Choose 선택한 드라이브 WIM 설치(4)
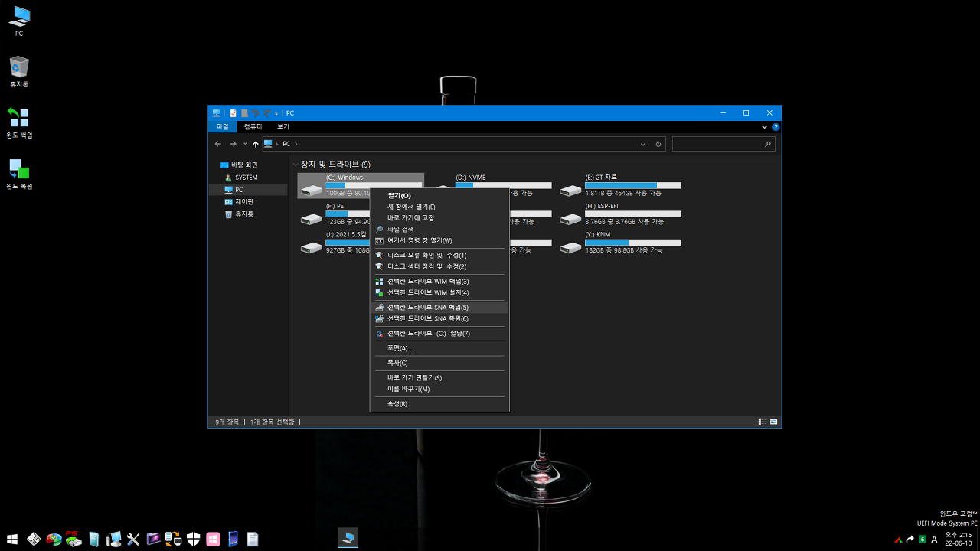The image size is (980, 551). 439,292
